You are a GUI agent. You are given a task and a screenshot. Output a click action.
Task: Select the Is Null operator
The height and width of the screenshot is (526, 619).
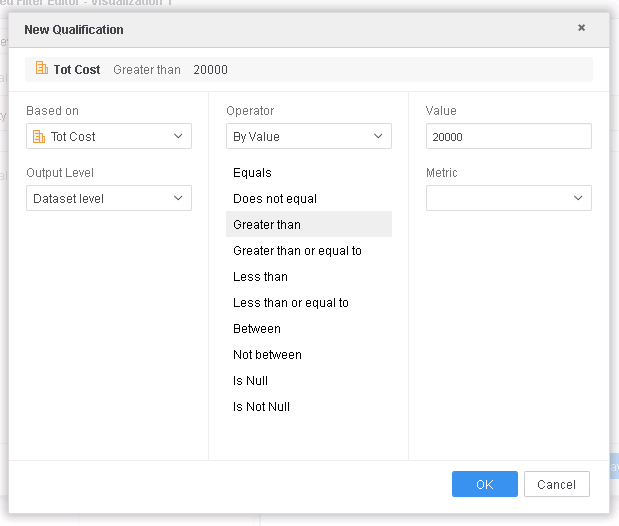pyautogui.click(x=250, y=381)
